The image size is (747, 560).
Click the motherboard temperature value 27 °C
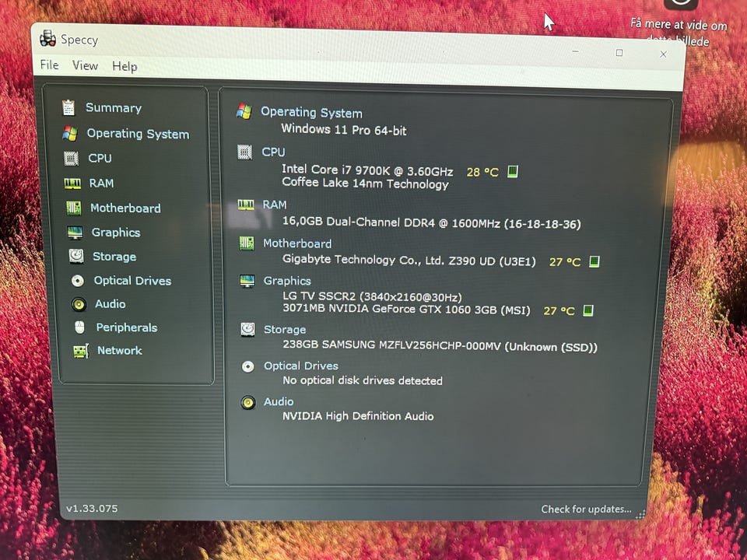(565, 262)
